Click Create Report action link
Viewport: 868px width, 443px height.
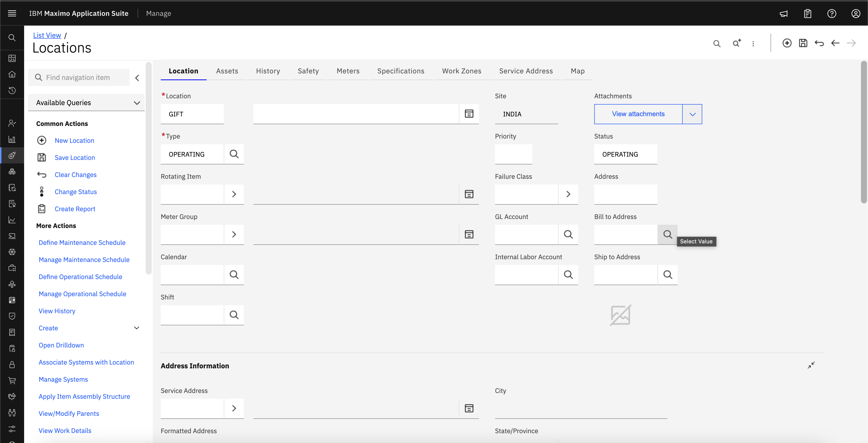tap(75, 209)
